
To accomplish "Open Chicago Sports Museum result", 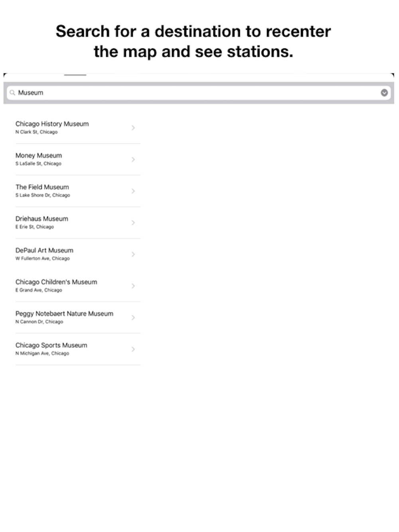I will pyautogui.click(x=78, y=349).
